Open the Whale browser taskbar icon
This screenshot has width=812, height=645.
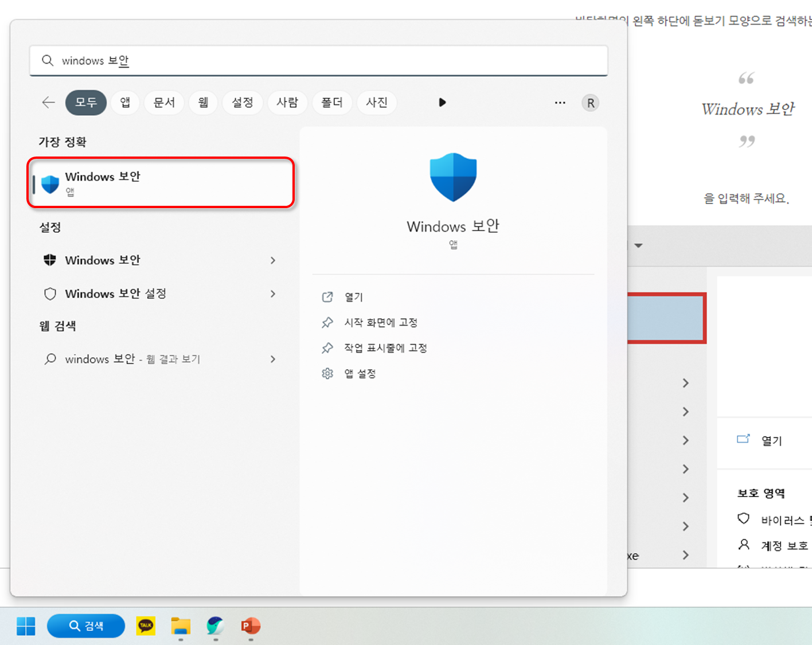pyautogui.click(x=216, y=626)
